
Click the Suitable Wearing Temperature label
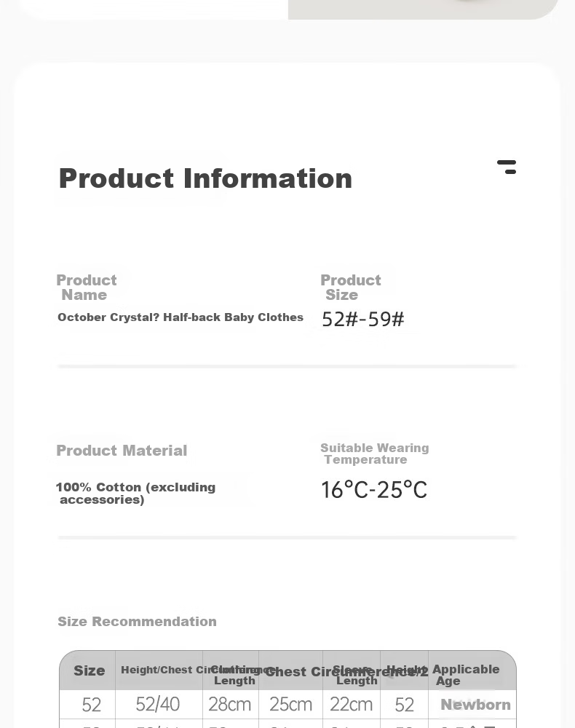click(375, 454)
